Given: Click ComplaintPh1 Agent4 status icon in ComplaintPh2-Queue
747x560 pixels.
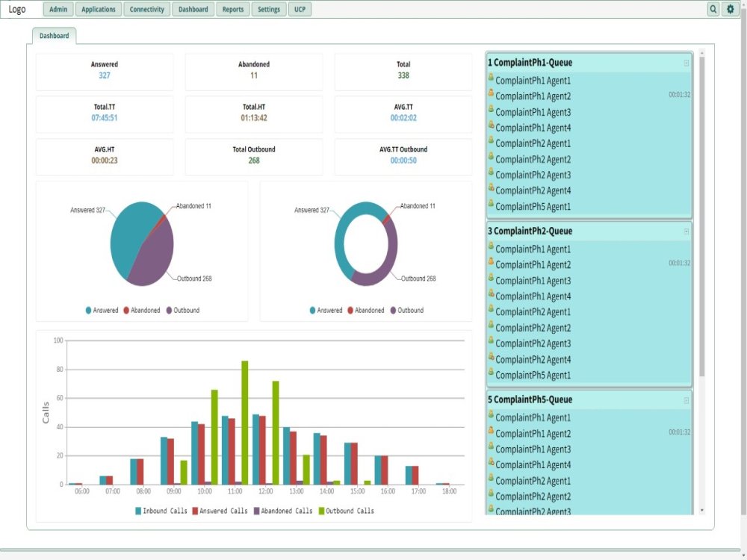Looking at the screenshot, I should coord(491,293).
